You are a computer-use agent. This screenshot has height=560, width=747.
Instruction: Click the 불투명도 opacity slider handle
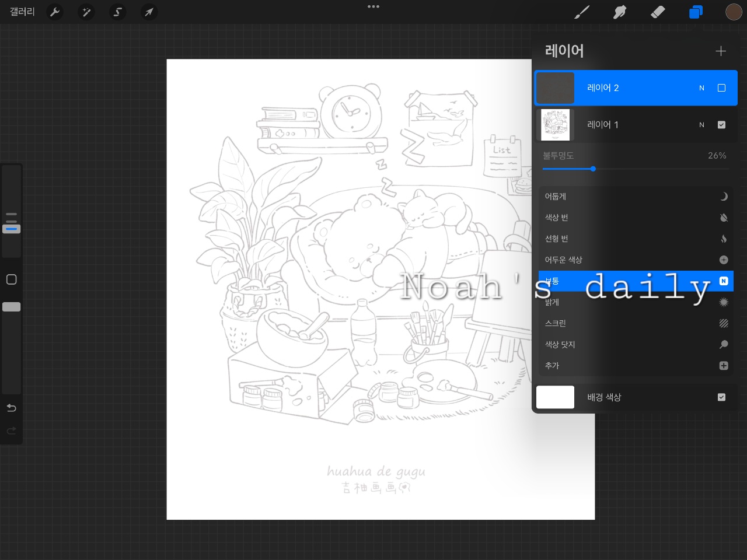593,169
